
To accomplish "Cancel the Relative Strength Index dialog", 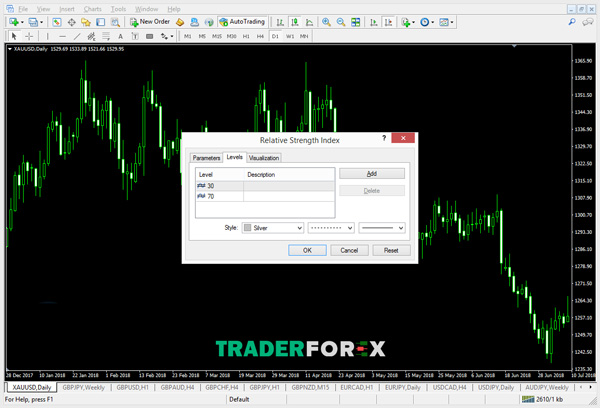I will [349, 250].
